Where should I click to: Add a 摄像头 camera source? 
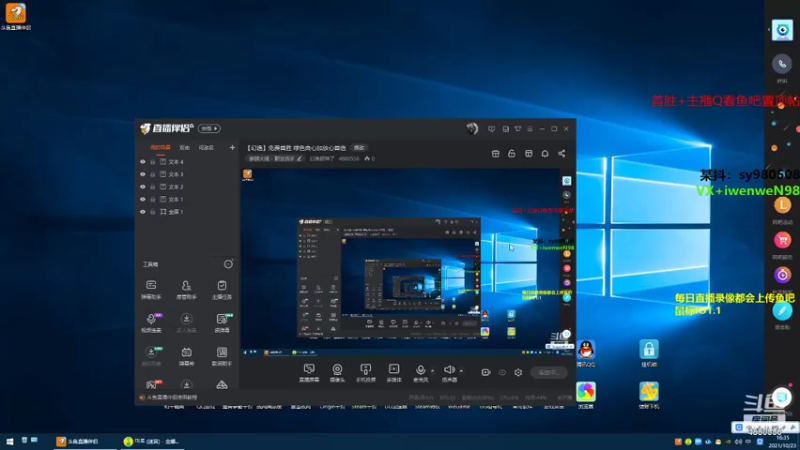[337, 372]
